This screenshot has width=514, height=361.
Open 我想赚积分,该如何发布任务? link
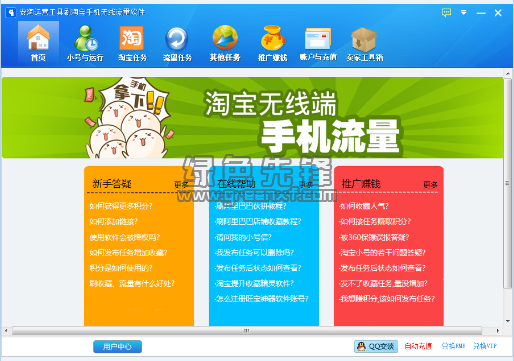387,299
